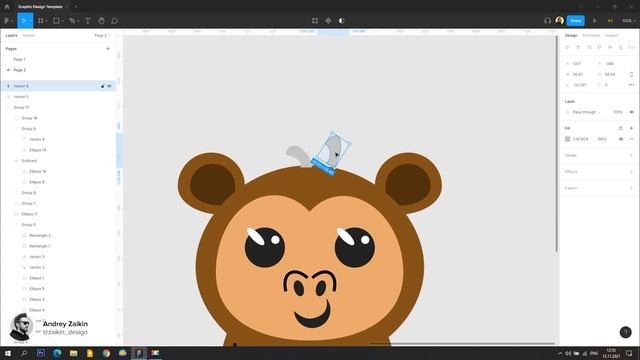The height and width of the screenshot is (360, 640).
Task: Click the align bottom icon
Action: (x=621, y=47)
